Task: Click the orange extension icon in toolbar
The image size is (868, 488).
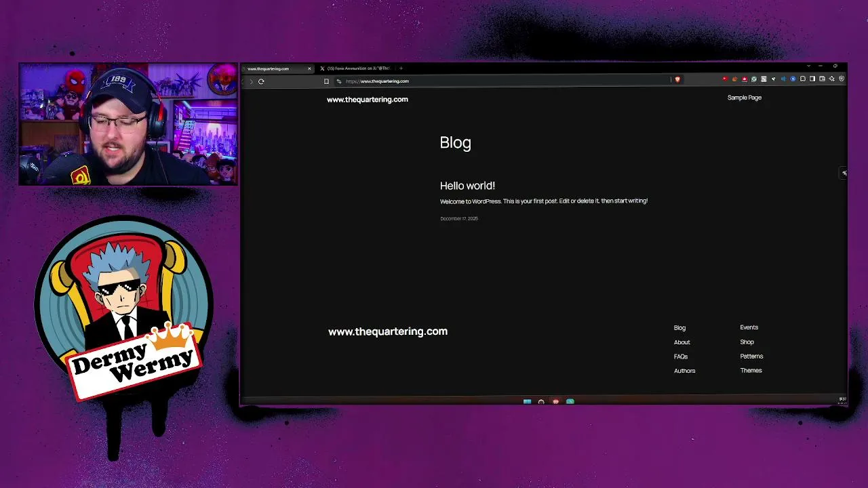Action: (734, 79)
